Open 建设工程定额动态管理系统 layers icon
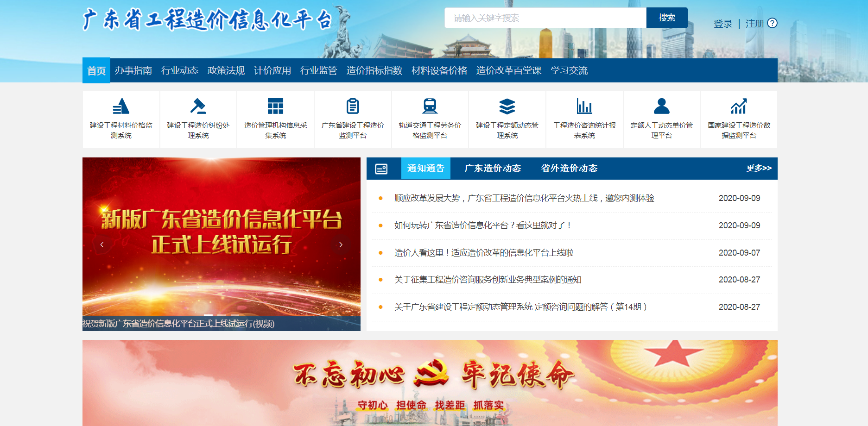The image size is (868, 426). pyautogui.click(x=507, y=106)
